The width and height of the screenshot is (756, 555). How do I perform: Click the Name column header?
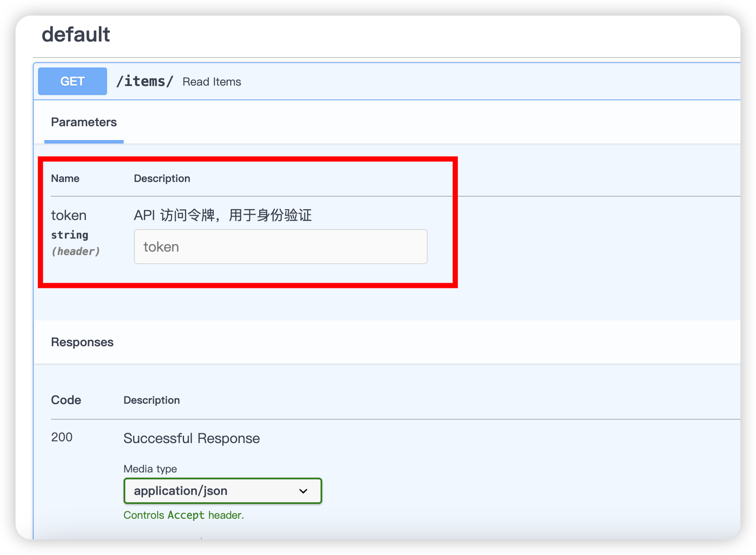point(65,179)
